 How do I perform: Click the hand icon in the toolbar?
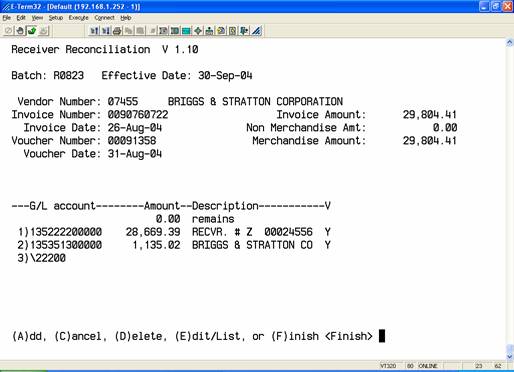coord(20,31)
